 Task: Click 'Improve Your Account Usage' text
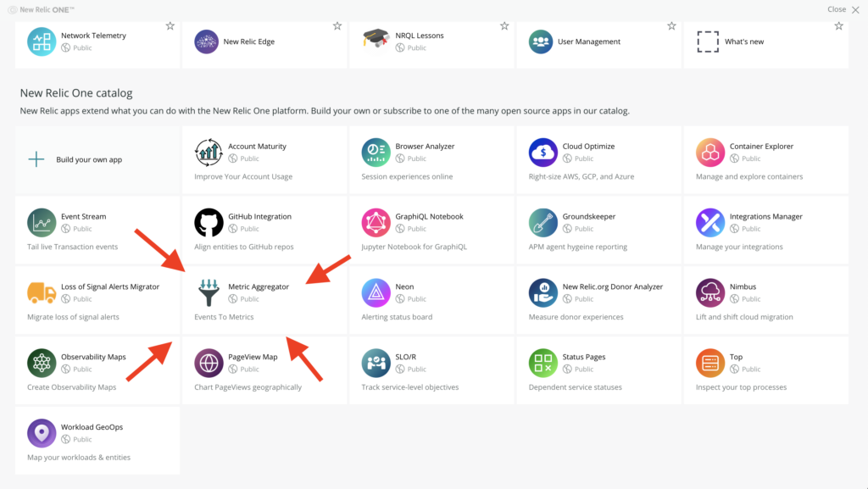click(243, 176)
